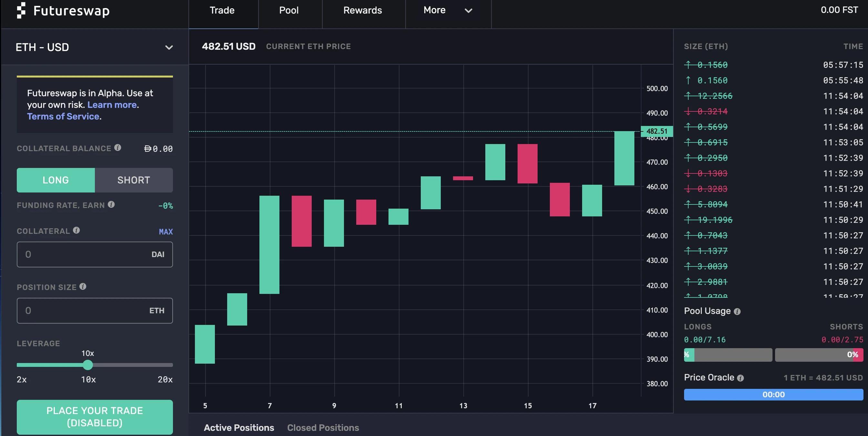Click up-arrow icon of 0.1560 trade at 05:55:48
The image size is (868, 436).
[688, 80]
